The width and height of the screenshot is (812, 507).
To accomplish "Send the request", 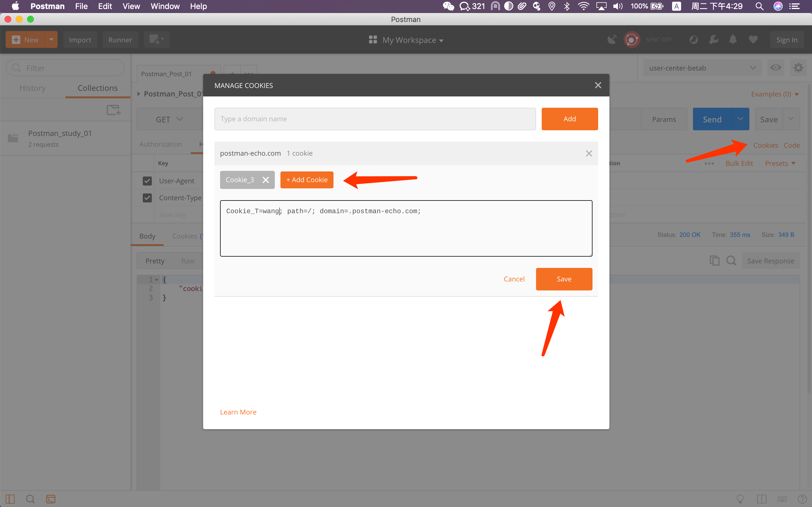I will (x=712, y=119).
